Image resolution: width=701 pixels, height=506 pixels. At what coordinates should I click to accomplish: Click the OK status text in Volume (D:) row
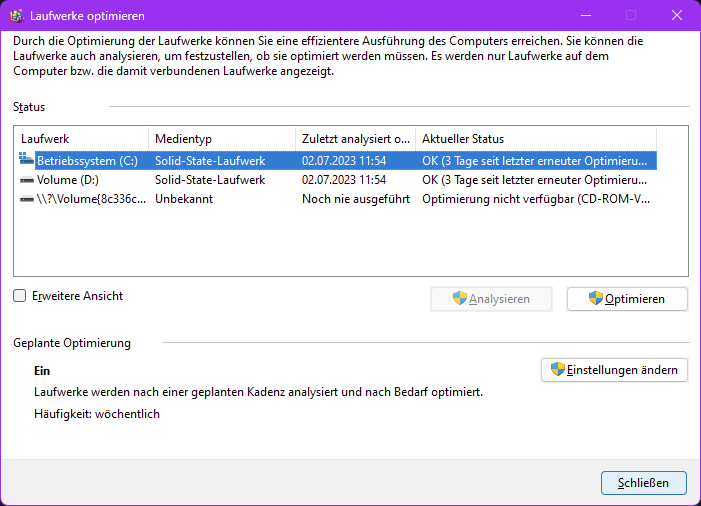pos(535,180)
